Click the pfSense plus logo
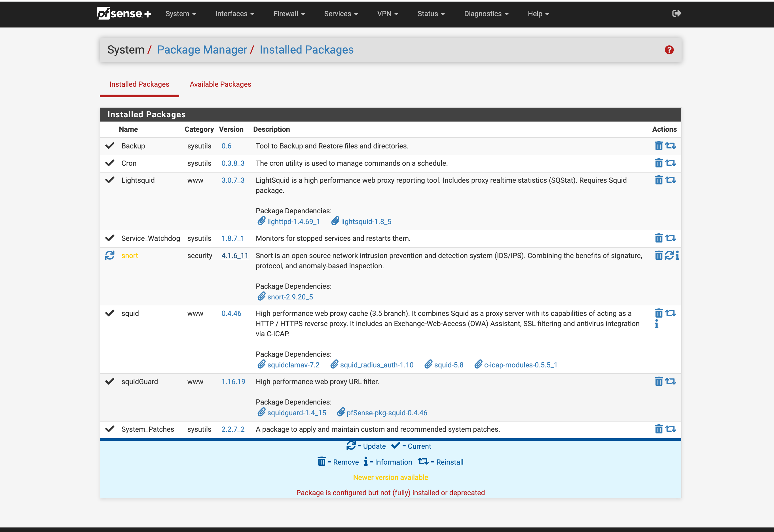 point(124,13)
